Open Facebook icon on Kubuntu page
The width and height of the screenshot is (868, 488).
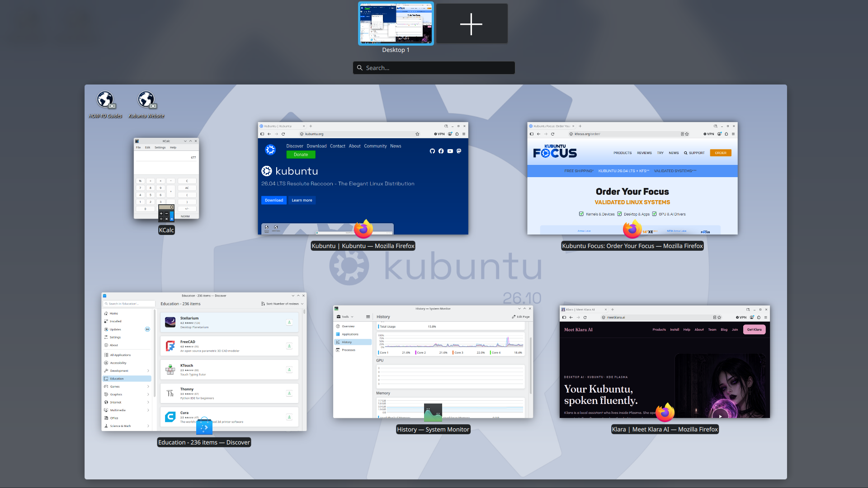click(441, 151)
